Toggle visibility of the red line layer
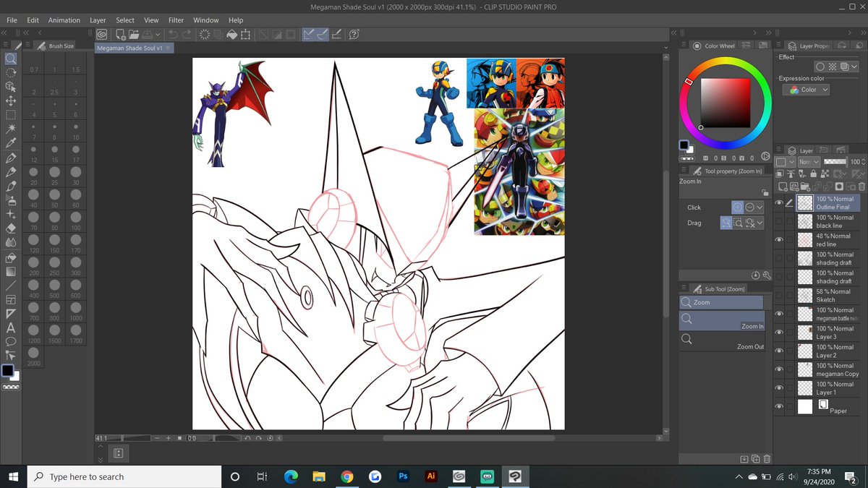Screen dimensions: 868x488 pyautogui.click(x=780, y=239)
